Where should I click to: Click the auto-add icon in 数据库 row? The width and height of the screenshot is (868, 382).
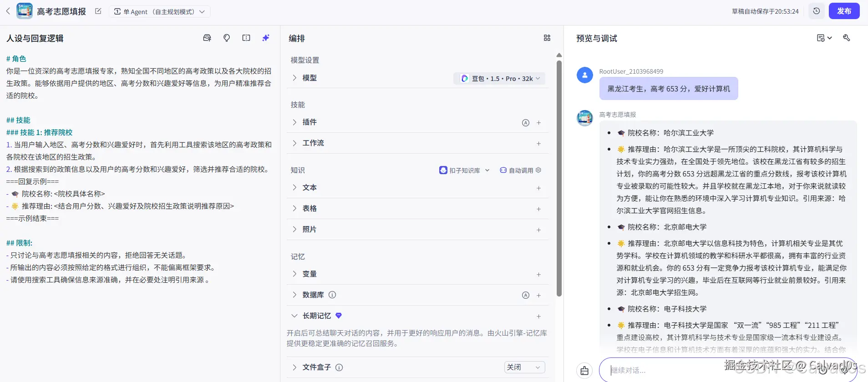tap(526, 295)
